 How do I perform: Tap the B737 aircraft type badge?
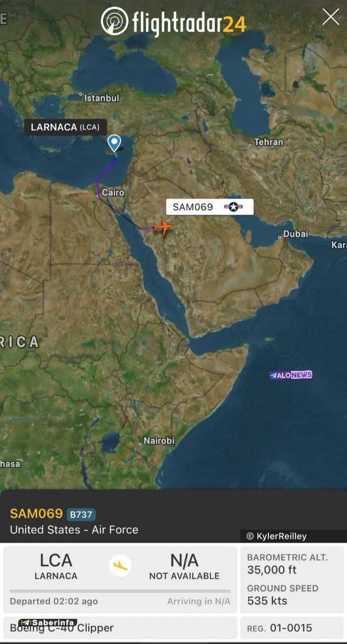pos(81,514)
